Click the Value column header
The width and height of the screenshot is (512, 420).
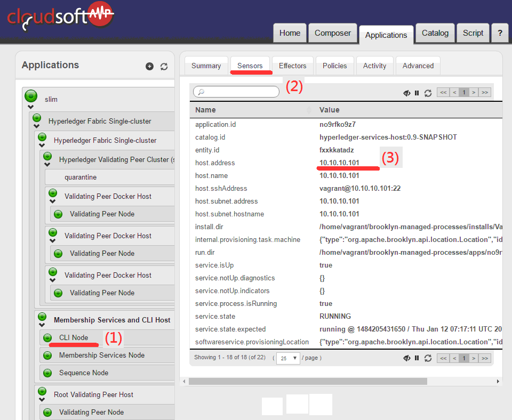[x=330, y=110]
